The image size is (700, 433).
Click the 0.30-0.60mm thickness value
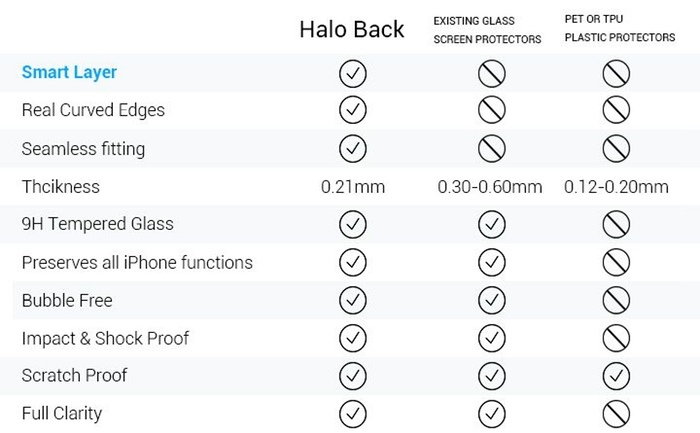coord(490,187)
